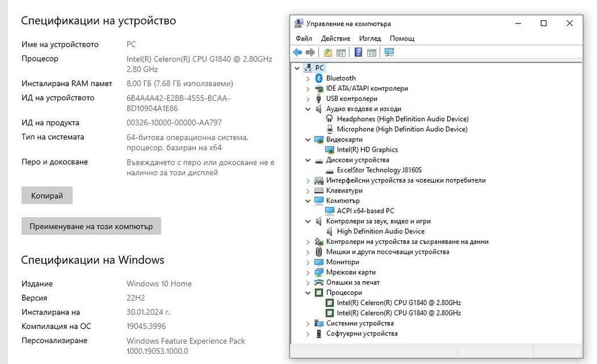Click the Клавиатури keyboard icon
Screen dimensions: 597x364
pos(319,190)
